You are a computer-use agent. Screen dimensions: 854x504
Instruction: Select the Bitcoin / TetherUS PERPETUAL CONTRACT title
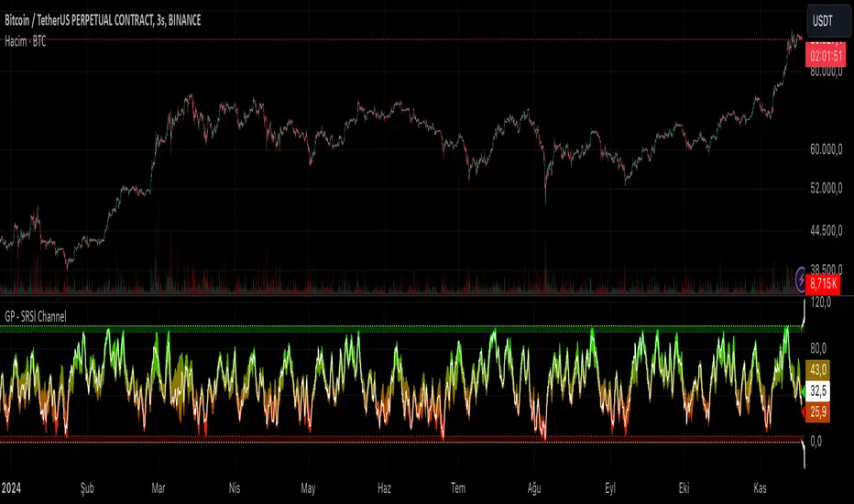pyautogui.click(x=103, y=21)
